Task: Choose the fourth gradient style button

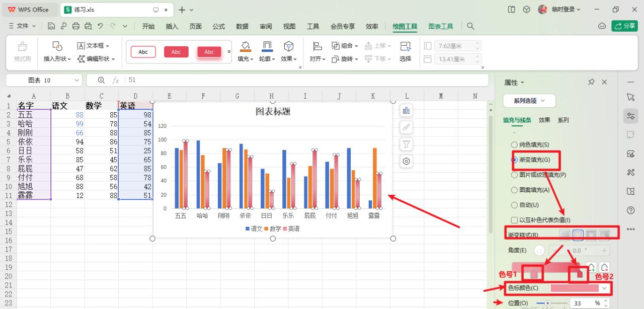Action: pyautogui.click(x=604, y=235)
